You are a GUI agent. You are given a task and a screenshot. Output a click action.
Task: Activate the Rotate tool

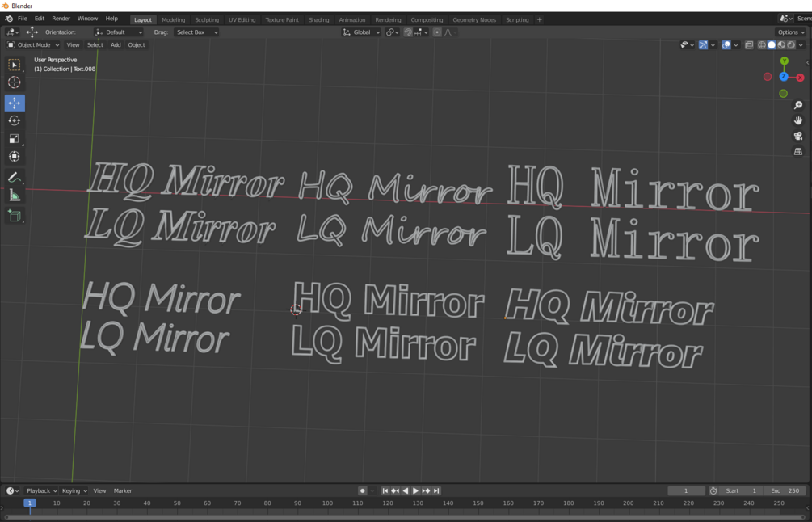click(x=15, y=120)
